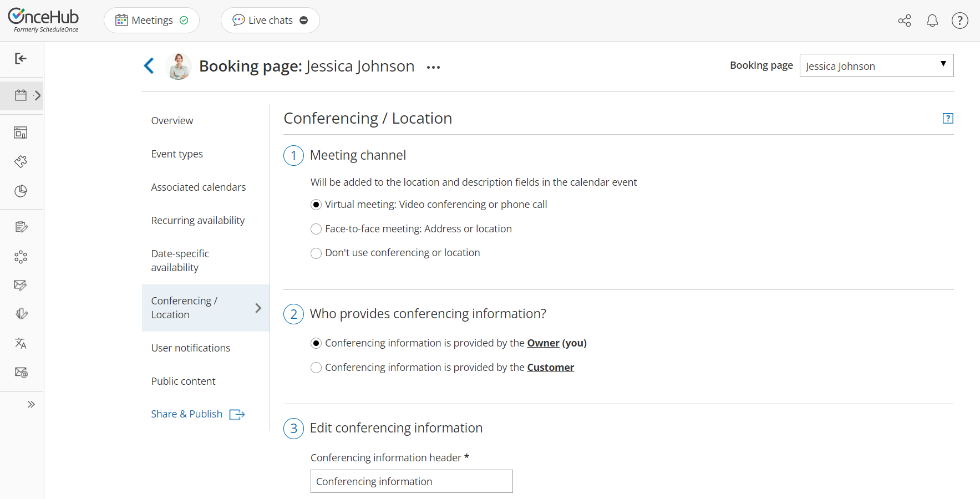Open the help question-mark icon
980x499 pixels.
click(960, 20)
